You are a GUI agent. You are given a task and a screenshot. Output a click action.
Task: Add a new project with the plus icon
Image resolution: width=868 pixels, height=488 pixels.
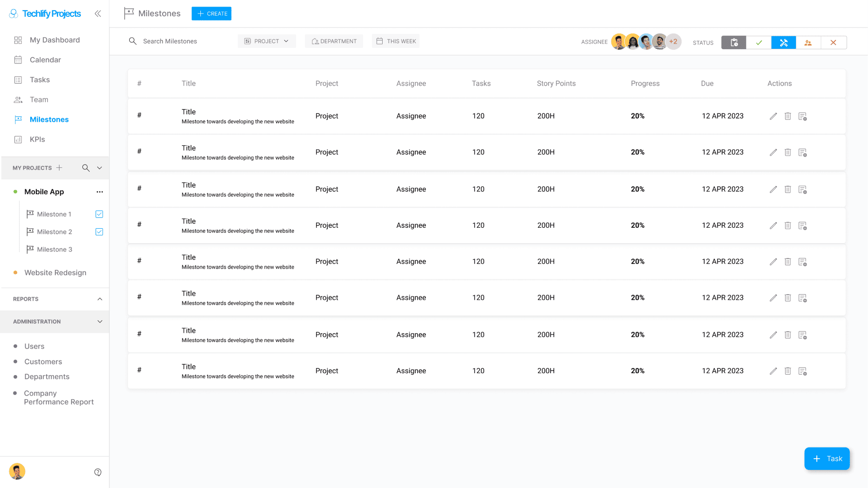(x=59, y=168)
